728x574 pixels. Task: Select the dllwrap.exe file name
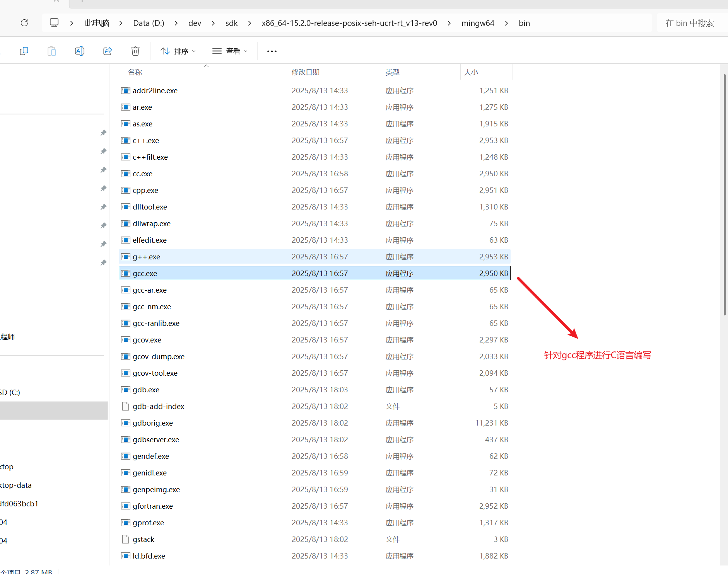pos(152,223)
